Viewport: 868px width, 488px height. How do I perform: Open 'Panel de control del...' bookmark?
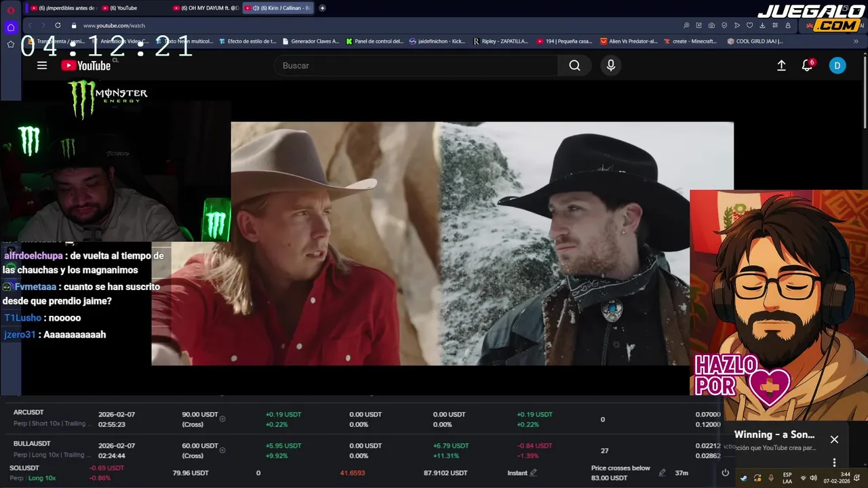(x=374, y=41)
